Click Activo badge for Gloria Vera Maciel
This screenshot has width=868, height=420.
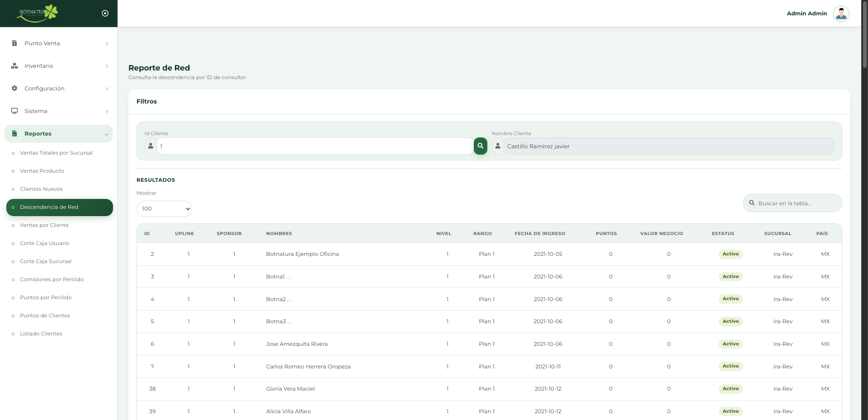tap(731, 389)
